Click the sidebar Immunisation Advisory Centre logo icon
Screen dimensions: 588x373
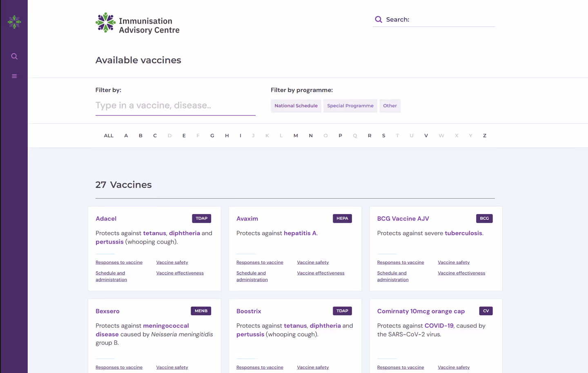coord(14,22)
